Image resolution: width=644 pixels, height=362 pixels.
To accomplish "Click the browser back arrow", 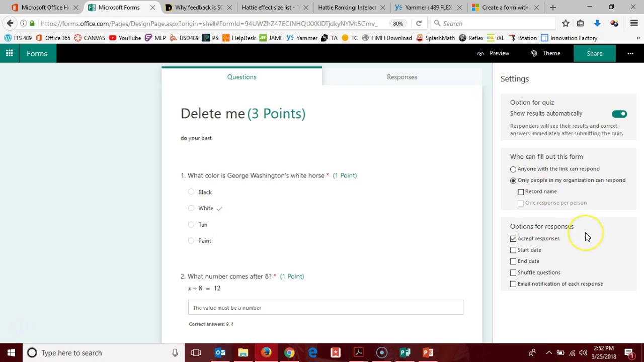I will click(x=10, y=23).
